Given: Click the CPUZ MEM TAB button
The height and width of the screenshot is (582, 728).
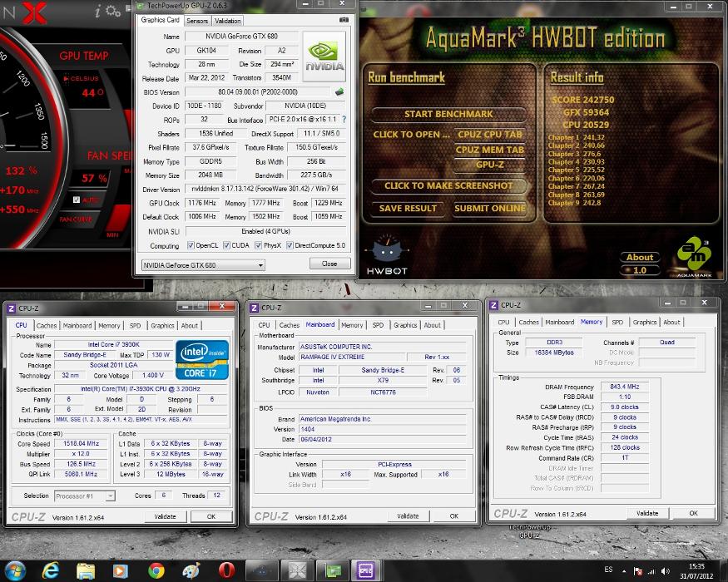Looking at the screenshot, I should coord(490,150).
